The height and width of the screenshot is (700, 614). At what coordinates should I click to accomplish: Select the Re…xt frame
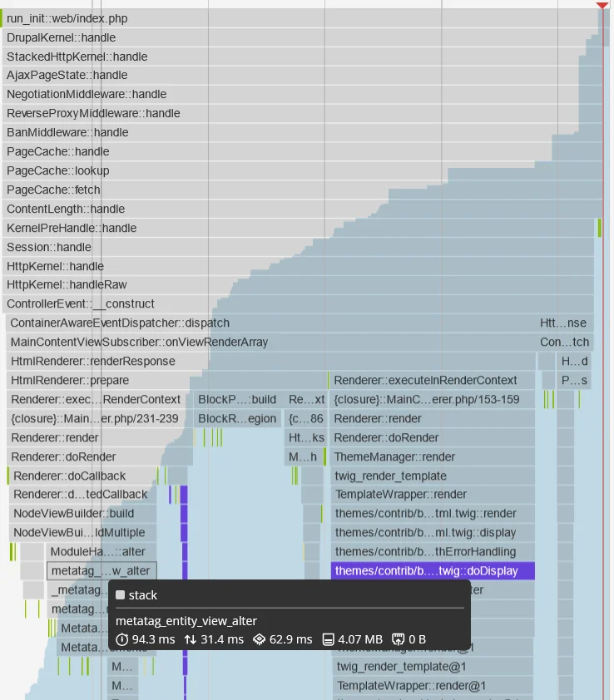coord(306,399)
